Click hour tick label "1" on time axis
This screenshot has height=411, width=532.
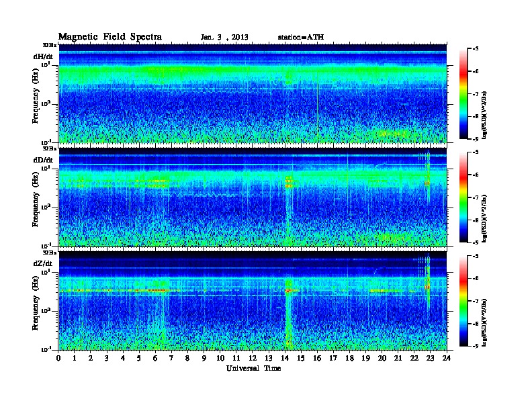click(75, 358)
